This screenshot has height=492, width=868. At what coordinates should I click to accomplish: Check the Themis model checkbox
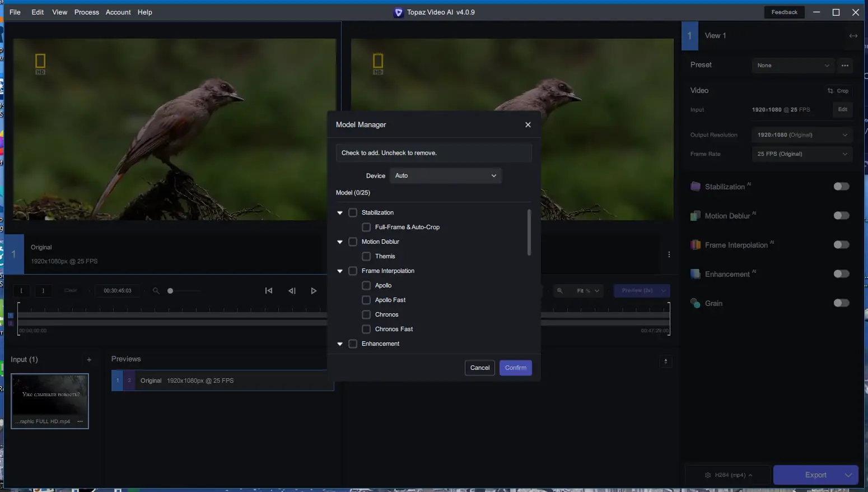366,256
